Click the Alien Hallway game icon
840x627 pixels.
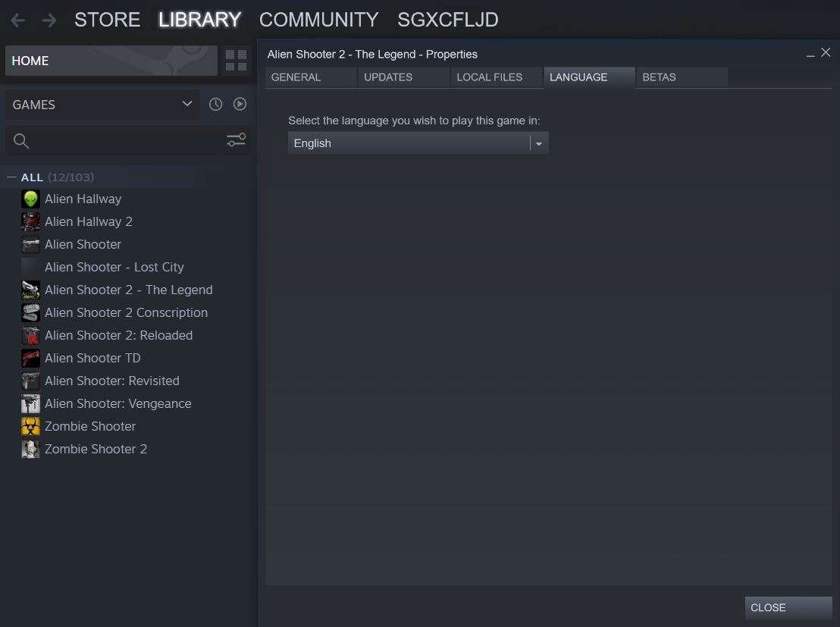point(30,199)
